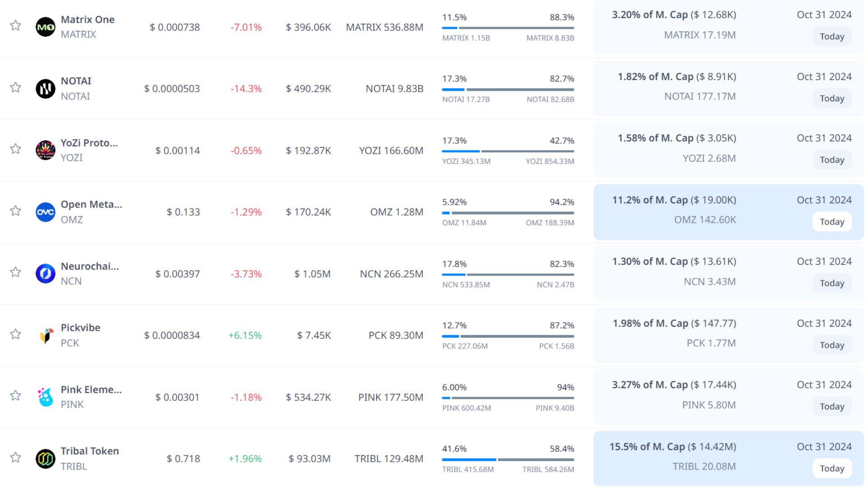This screenshot has width=868, height=488.
Task: Click Tribal Token supply progress bar
Action: (x=508, y=460)
